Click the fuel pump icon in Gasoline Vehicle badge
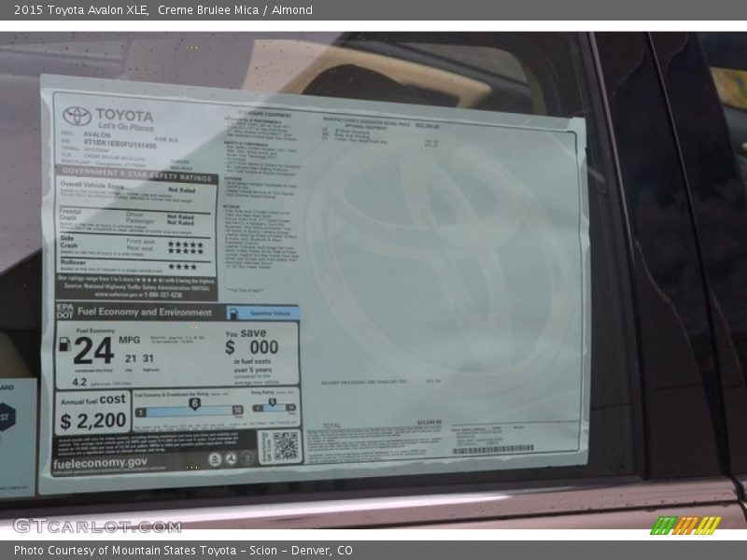Image resolution: width=747 pixels, height=560 pixels. click(x=233, y=314)
